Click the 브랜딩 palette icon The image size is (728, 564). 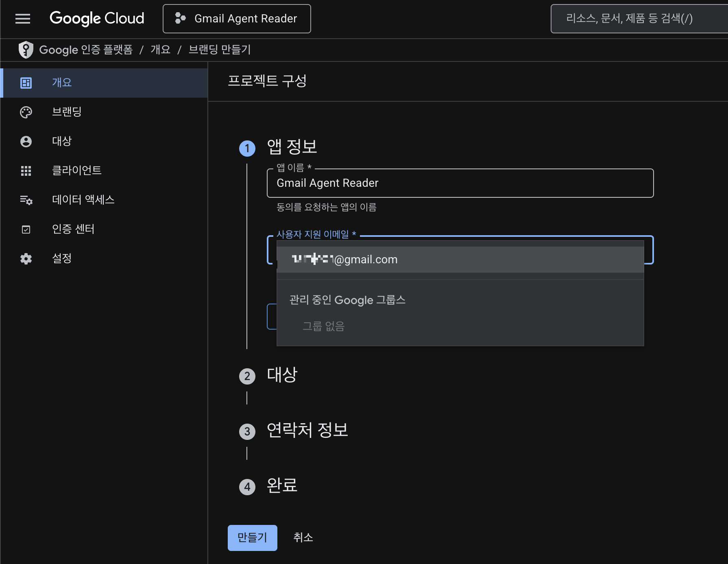(26, 112)
